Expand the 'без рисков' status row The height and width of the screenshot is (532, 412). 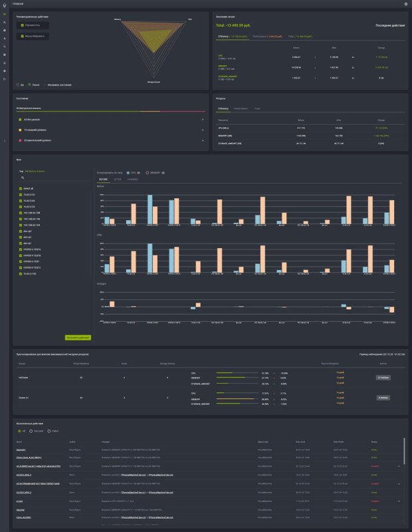(202, 120)
